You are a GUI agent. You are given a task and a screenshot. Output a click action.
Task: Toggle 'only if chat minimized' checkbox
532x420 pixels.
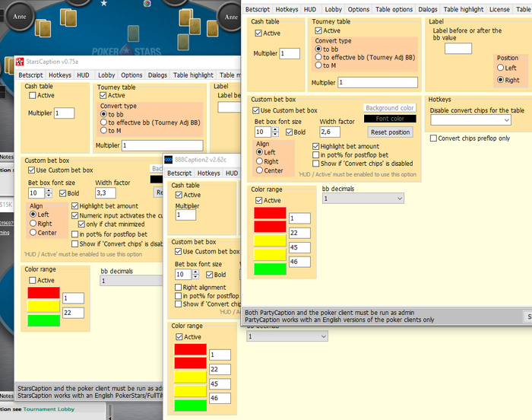[x=81, y=224]
